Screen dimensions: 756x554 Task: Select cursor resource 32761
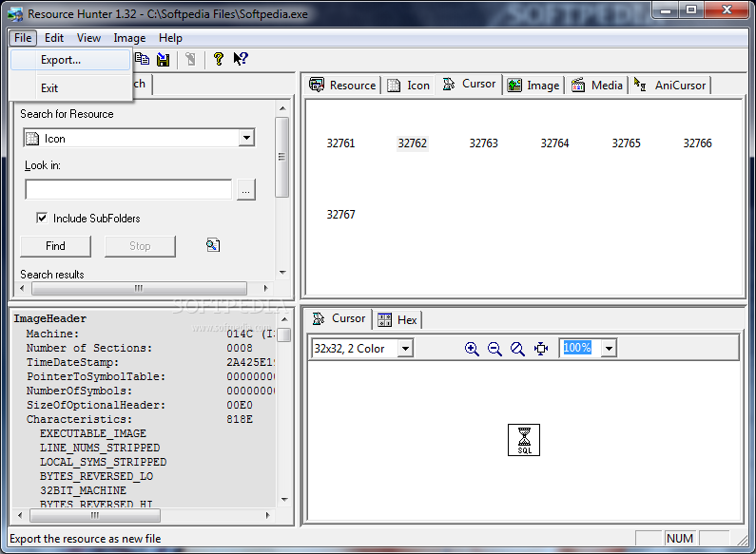coord(340,143)
